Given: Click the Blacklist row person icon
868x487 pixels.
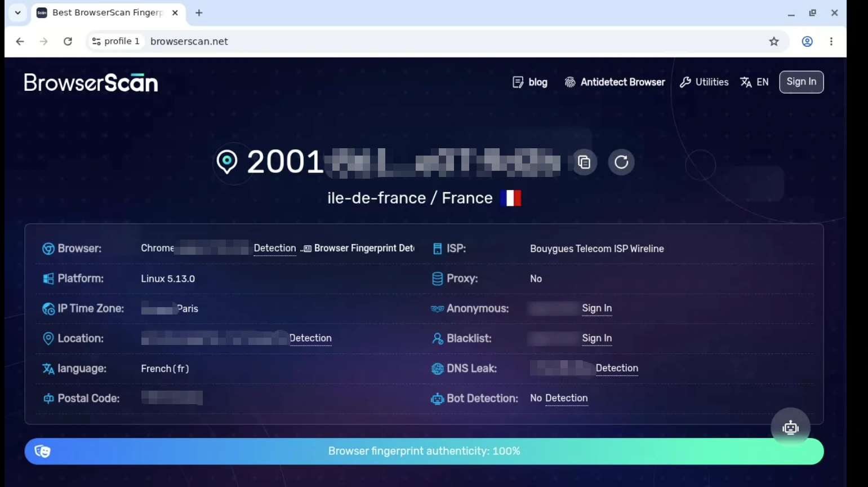Looking at the screenshot, I should click(x=437, y=338).
